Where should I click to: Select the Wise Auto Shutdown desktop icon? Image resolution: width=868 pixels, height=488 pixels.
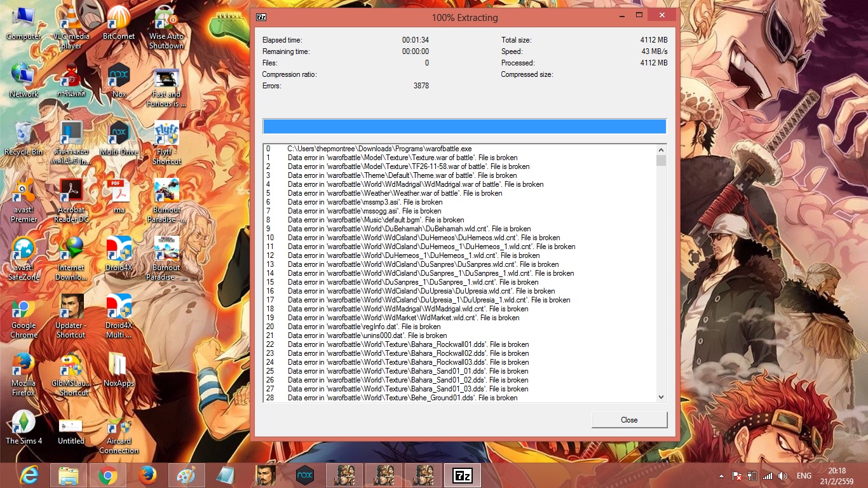(x=166, y=28)
